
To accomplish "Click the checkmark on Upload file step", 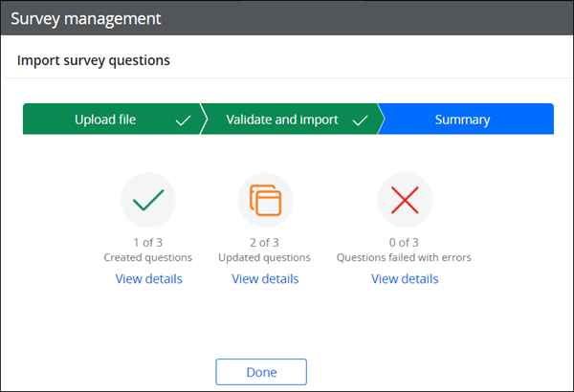I will 183,120.
